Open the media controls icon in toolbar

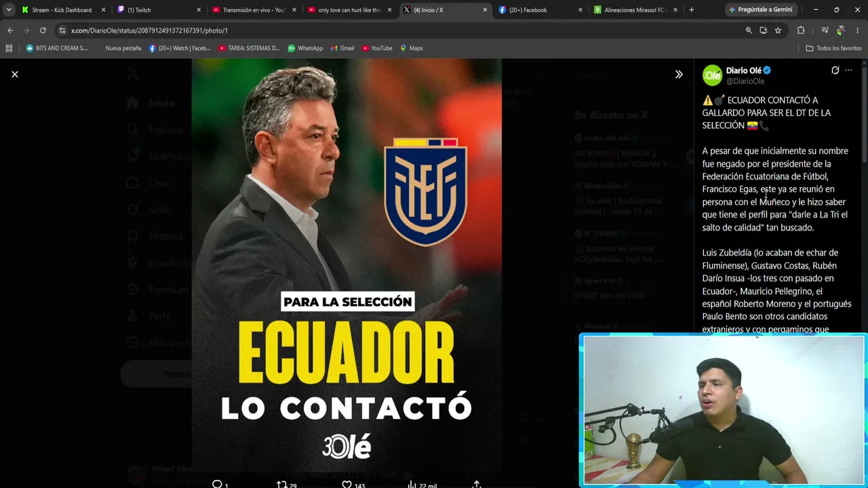[825, 30]
